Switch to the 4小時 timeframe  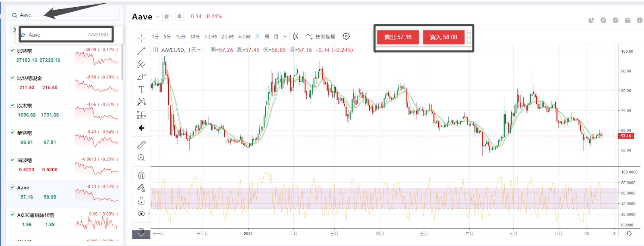coord(244,37)
